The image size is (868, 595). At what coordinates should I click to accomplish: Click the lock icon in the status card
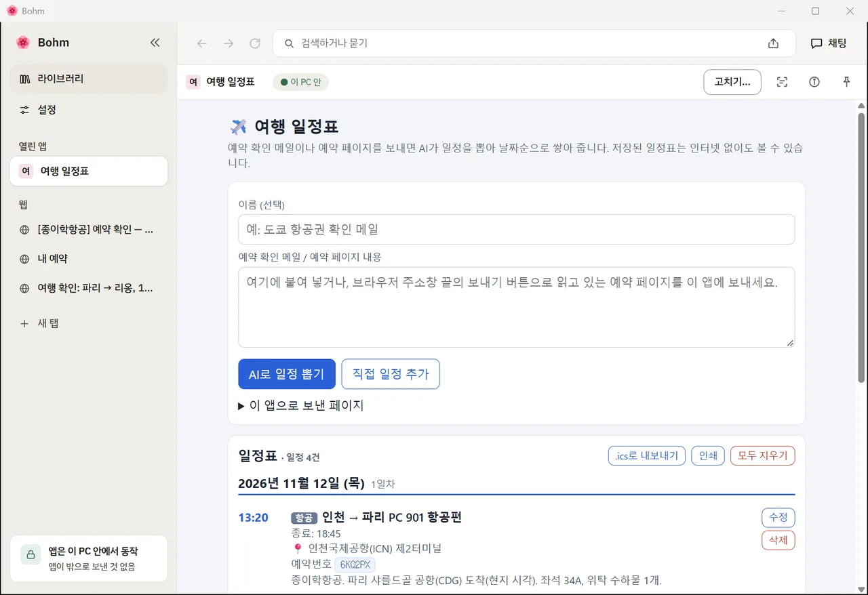(x=31, y=554)
